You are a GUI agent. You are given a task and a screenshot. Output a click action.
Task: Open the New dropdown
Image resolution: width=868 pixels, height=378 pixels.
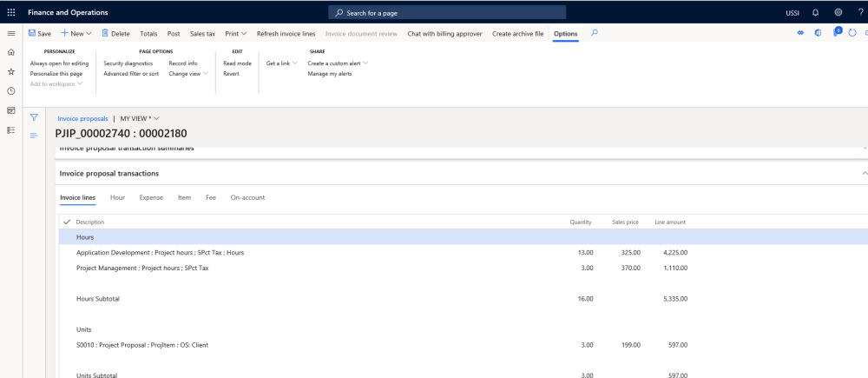76,33
